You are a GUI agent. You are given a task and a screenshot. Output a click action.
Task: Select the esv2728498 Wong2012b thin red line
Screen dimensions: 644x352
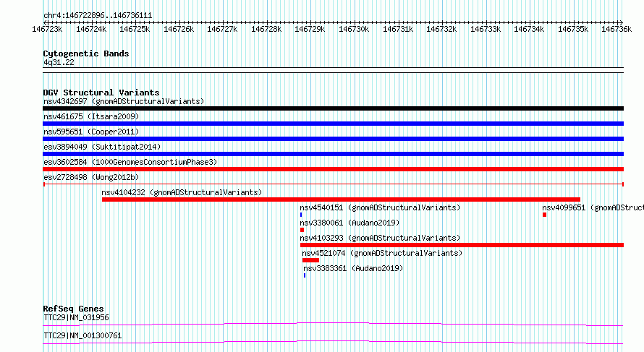333,184
